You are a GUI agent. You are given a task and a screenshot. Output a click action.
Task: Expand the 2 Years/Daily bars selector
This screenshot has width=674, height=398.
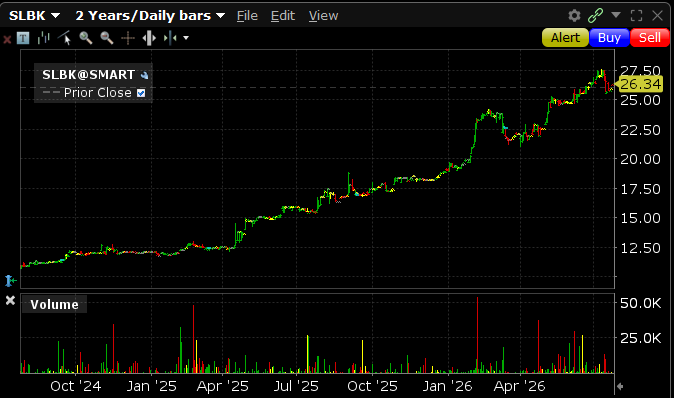[x=150, y=15]
